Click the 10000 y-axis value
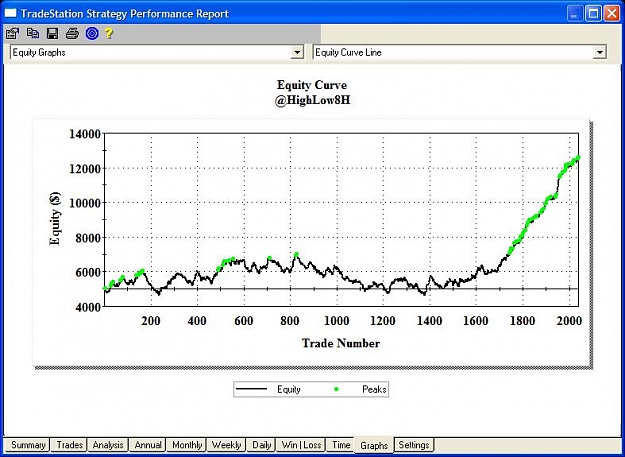 coord(85,203)
